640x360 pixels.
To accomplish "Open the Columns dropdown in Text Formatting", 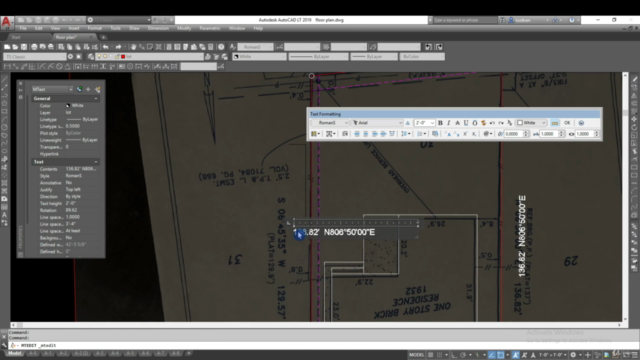I will (x=315, y=134).
